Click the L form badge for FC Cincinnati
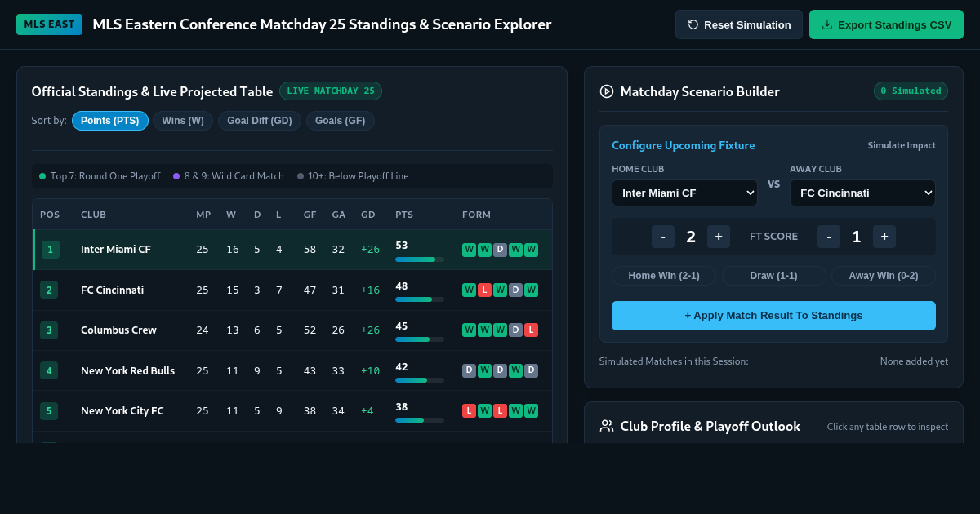The width and height of the screenshot is (980, 514). click(484, 290)
